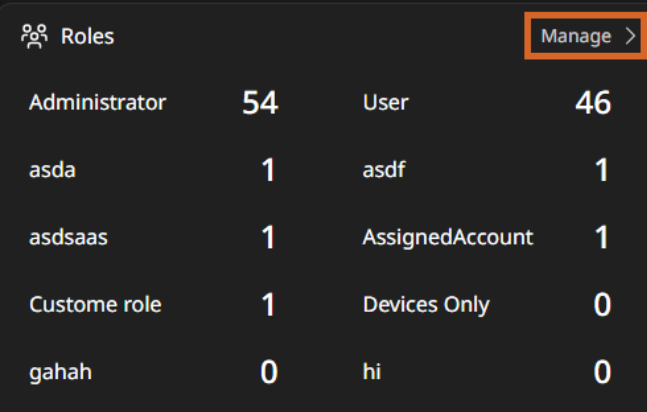Click the Roles people icon
The image size is (648, 412).
coord(34,36)
